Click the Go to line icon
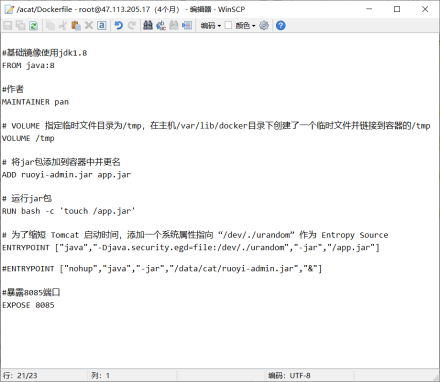441x382 pixels. [187, 25]
